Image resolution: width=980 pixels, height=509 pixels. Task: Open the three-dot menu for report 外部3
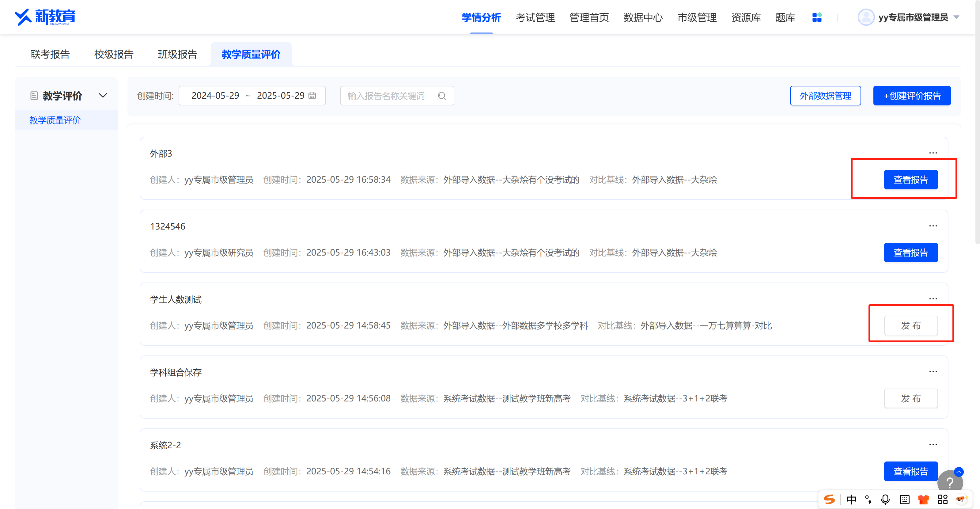pos(933,153)
